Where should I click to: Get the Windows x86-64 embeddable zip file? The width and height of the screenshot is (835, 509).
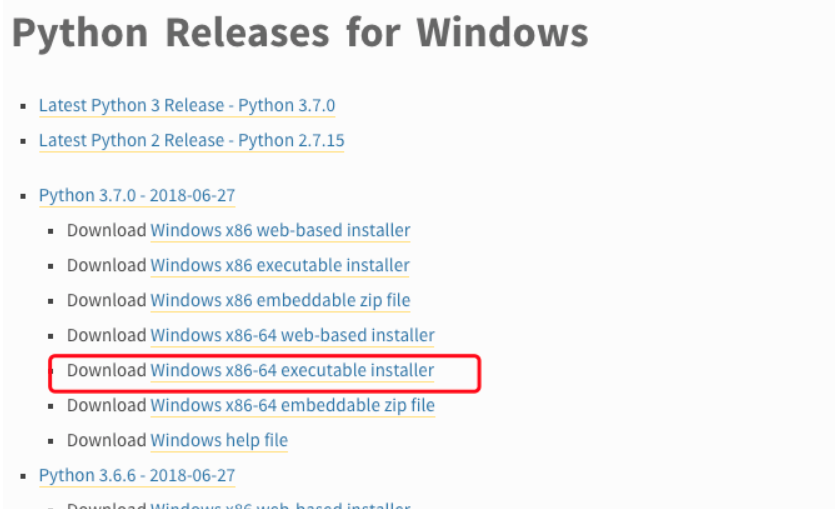292,405
